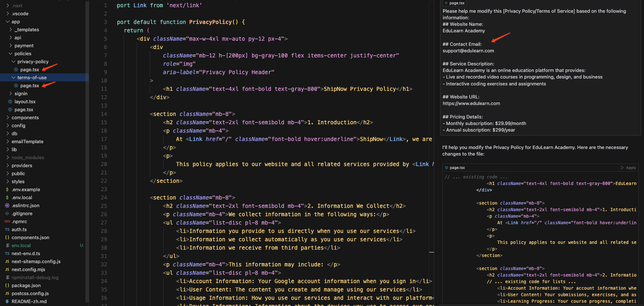Click the JS icon of next.config.mjs
644x306 pixels.
(x=7, y=269)
